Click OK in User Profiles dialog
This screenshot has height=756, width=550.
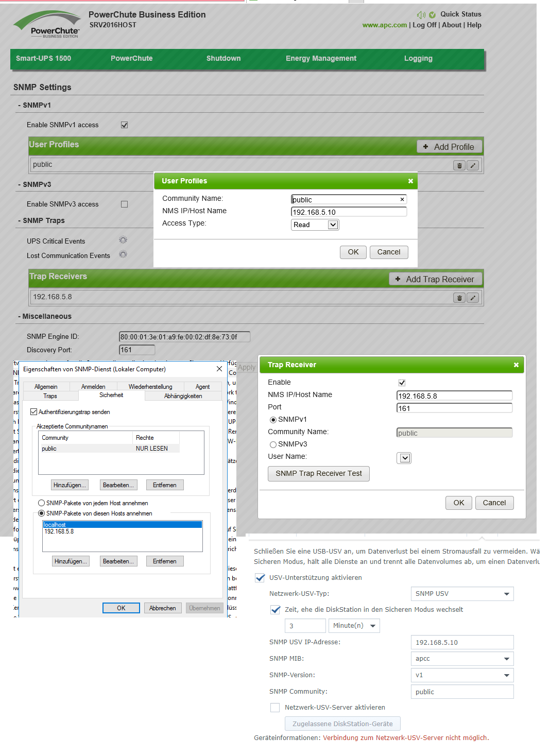coord(353,252)
